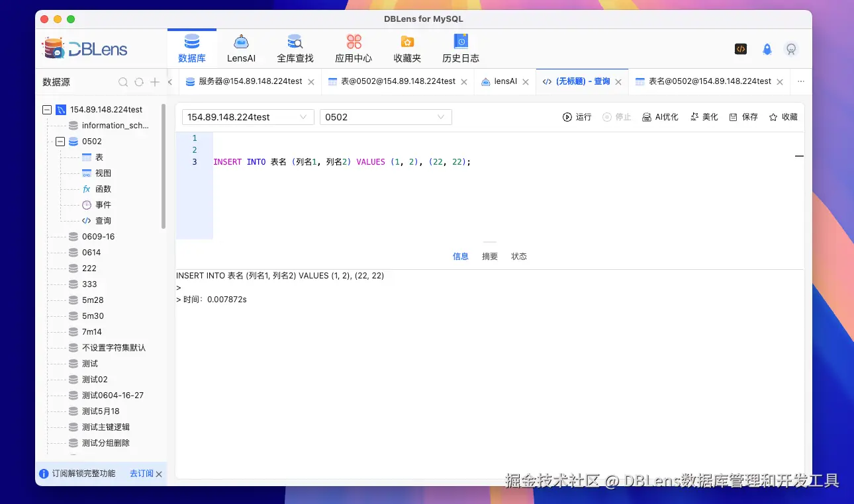This screenshot has width=854, height=504.
Task: Save the query with 保存
Action: pos(743,117)
